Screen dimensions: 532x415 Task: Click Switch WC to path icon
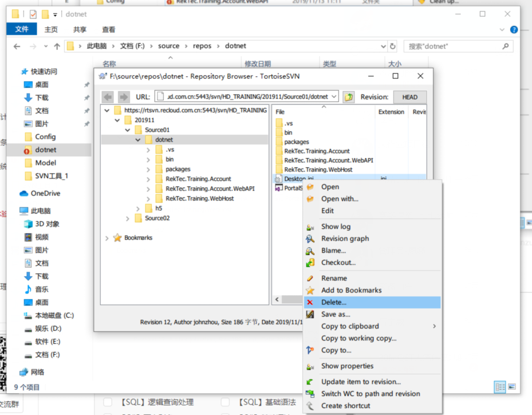pos(310,394)
